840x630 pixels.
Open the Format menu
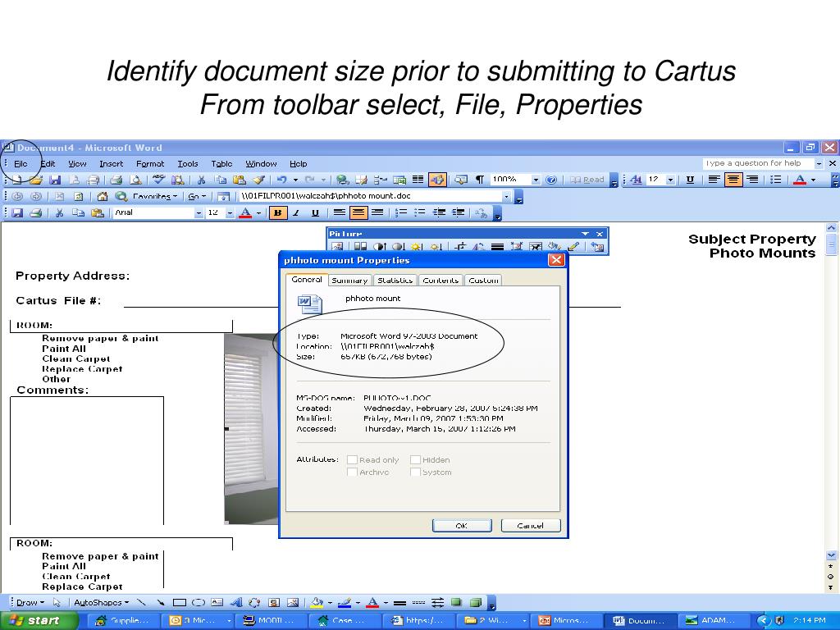[150, 164]
